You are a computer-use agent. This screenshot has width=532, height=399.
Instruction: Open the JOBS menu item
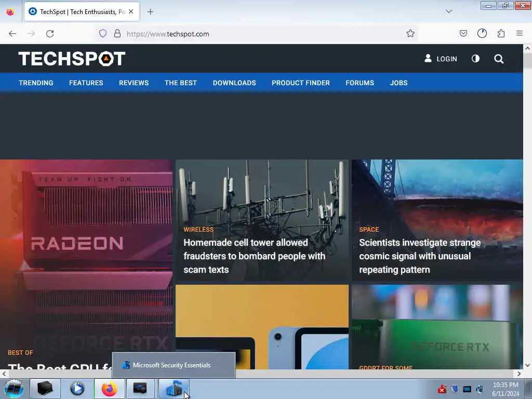[x=398, y=83]
